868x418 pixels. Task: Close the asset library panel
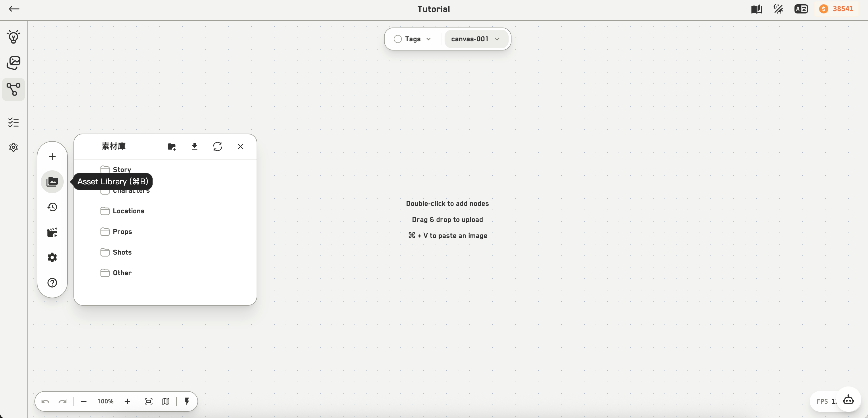click(241, 147)
